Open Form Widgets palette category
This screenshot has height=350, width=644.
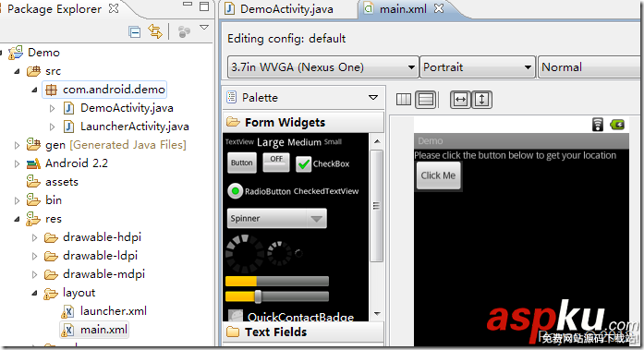[x=303, y=122]
